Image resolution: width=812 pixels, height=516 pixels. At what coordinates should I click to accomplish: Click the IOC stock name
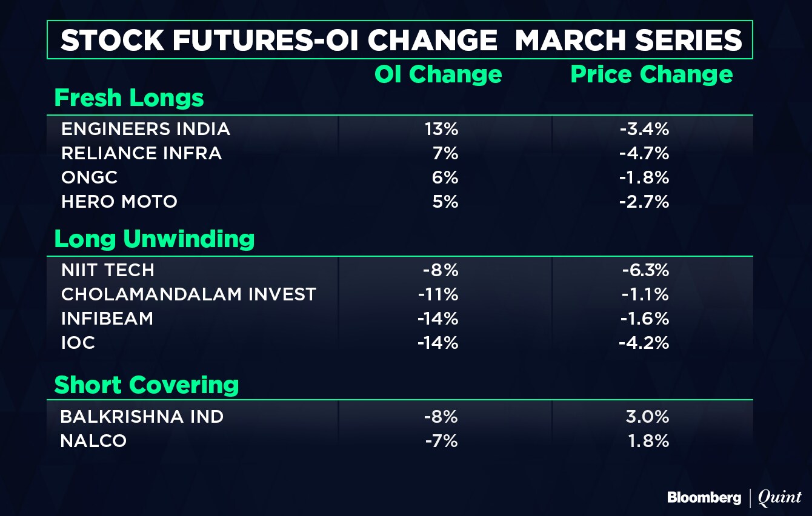(78, 343)
